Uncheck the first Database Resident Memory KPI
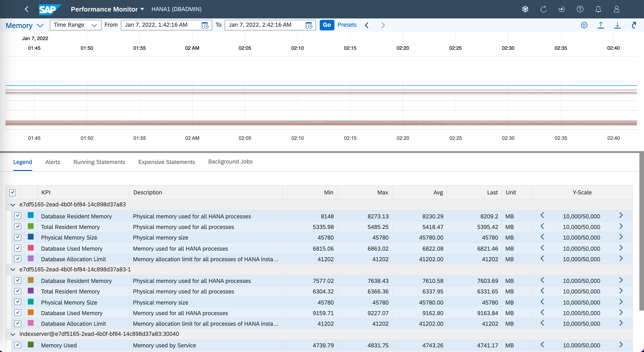 [x=18, y=216]
